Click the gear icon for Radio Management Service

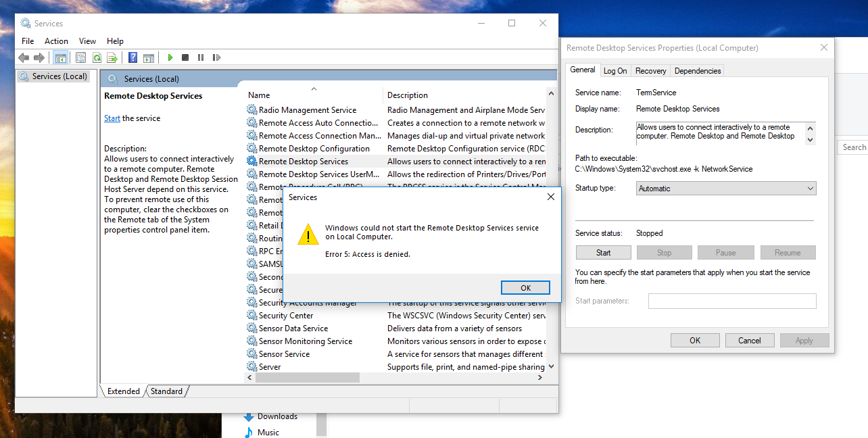(252, 109)
